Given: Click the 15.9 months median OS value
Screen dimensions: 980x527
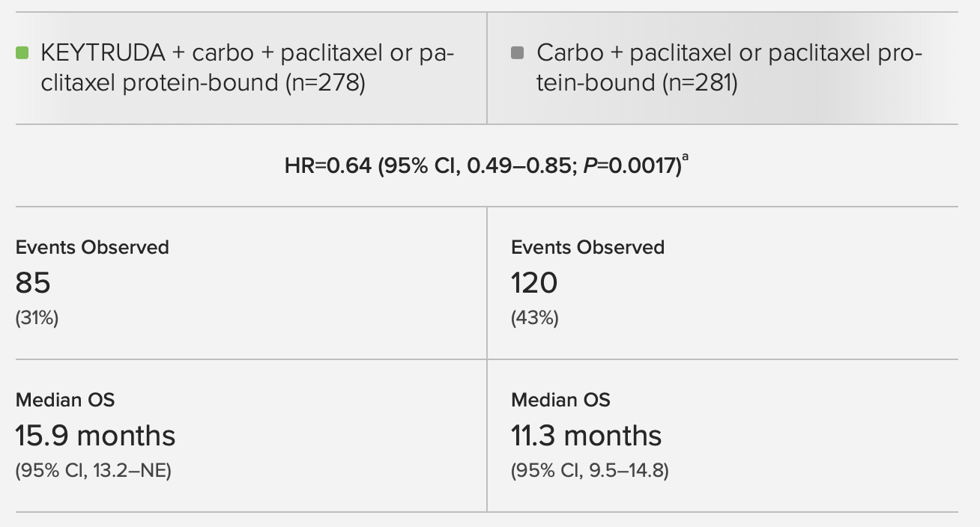Looking at the screenshot, I should 95,436.
